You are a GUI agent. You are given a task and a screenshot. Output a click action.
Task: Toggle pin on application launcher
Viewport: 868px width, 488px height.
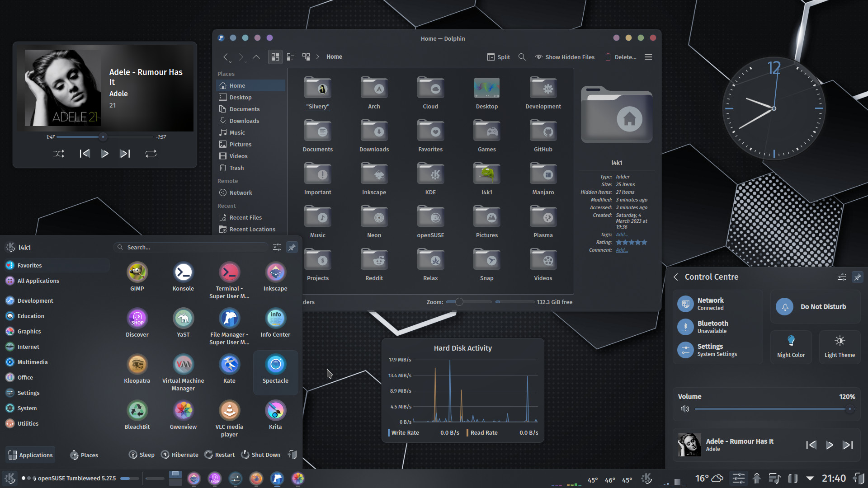tap(292, 247)
